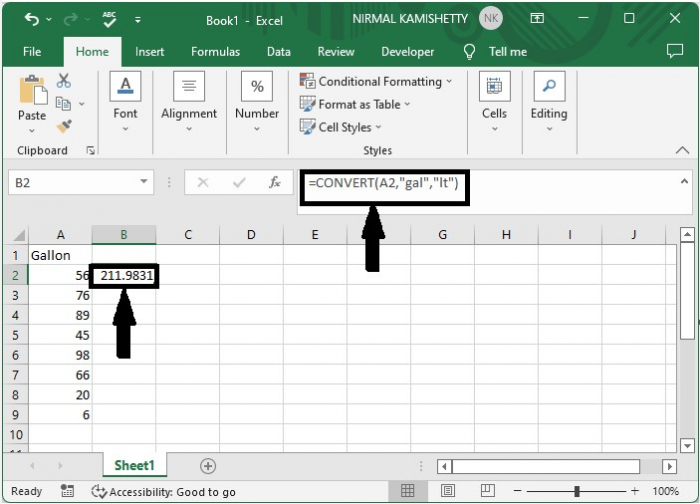
Task: Open the Alignment group button
Action: 189,103
